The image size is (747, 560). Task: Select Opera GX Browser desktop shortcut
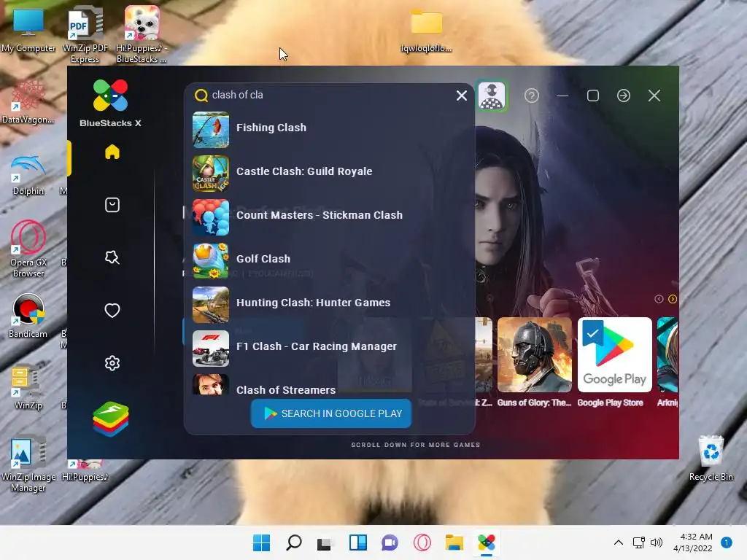[28, 249]
